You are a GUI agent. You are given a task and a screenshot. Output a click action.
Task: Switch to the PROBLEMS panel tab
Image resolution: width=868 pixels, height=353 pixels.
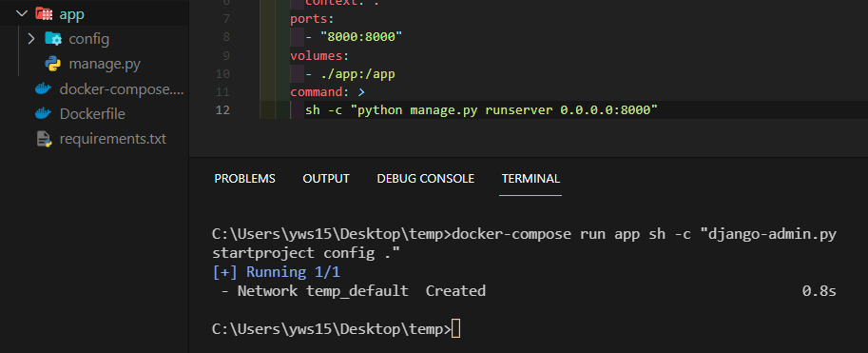(244, 179)
